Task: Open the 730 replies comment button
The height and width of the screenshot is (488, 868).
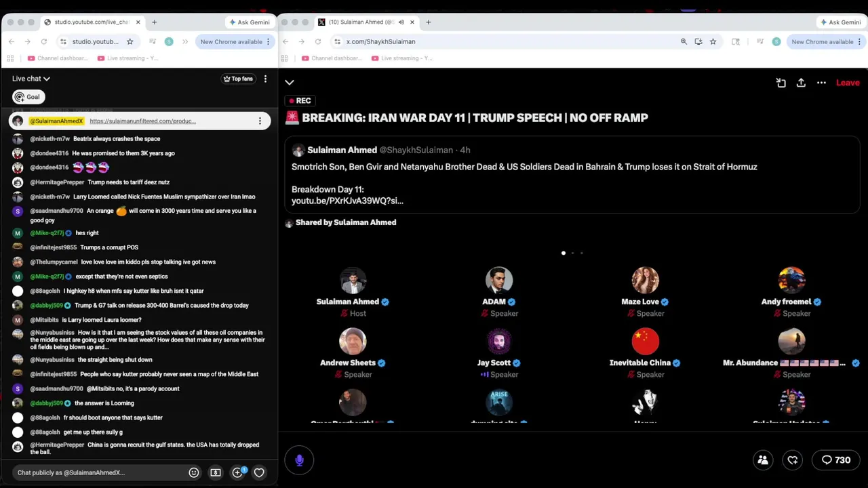Action: coord(836,460)
